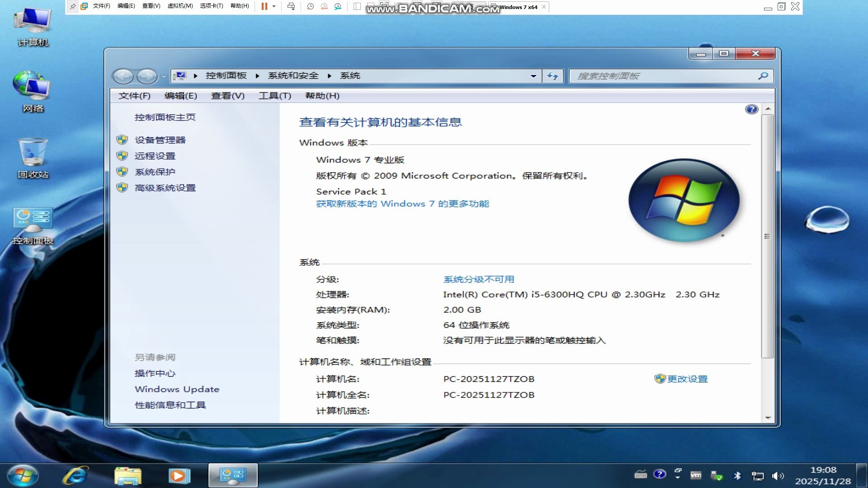Image resolution: width=868 pixels, height=488 pixels.
Task: Expand the control panel breadcrumb arrow
Action: 257,76
